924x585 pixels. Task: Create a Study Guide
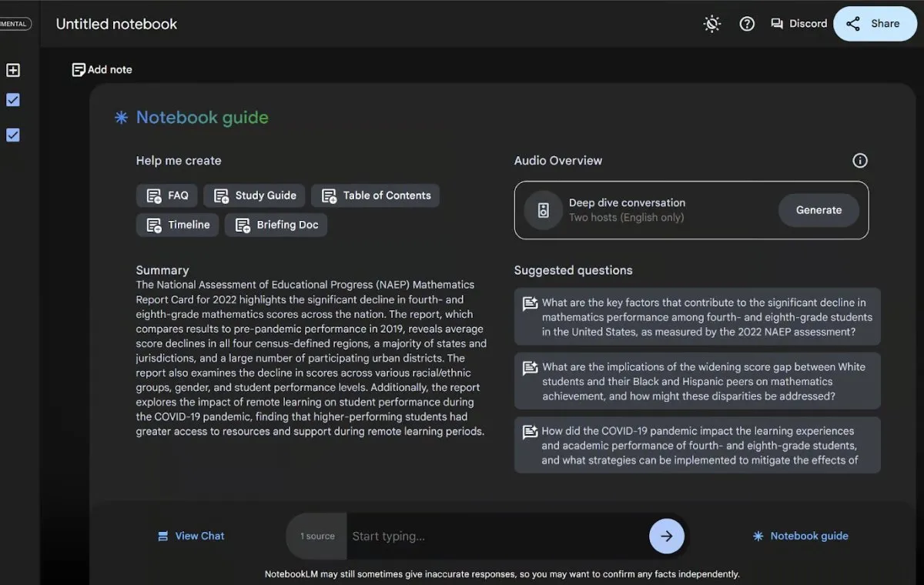255,196
